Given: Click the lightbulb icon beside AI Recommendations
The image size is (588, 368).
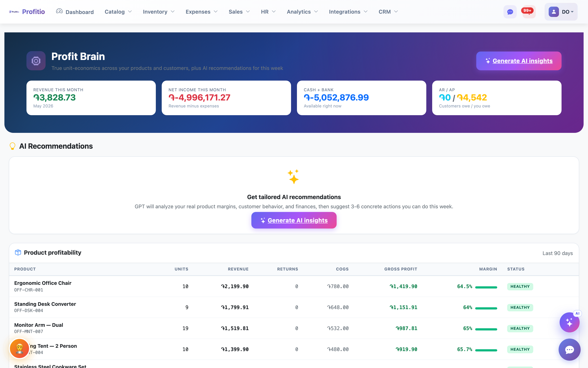Looking at the screenshot, I should pos(12,146).
